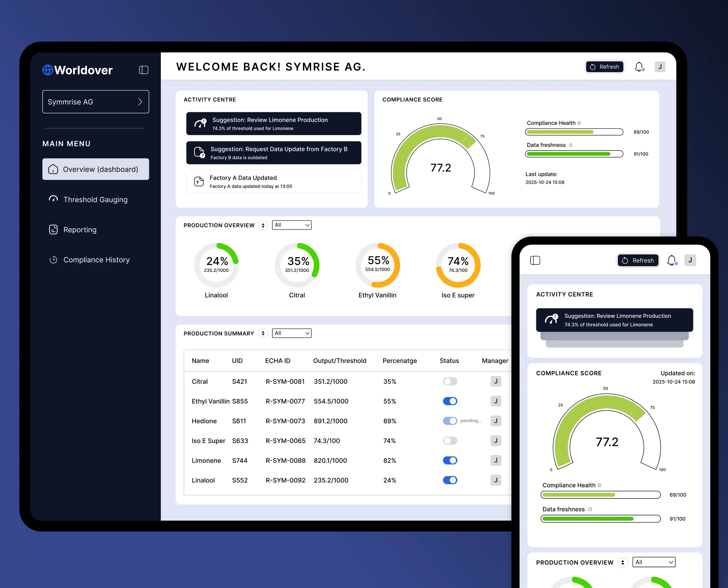This screenshot has height=588, width=728.
Task: Click document icon on Factory B suggestion
Action: pyautogui.click(x=199, y=152)
